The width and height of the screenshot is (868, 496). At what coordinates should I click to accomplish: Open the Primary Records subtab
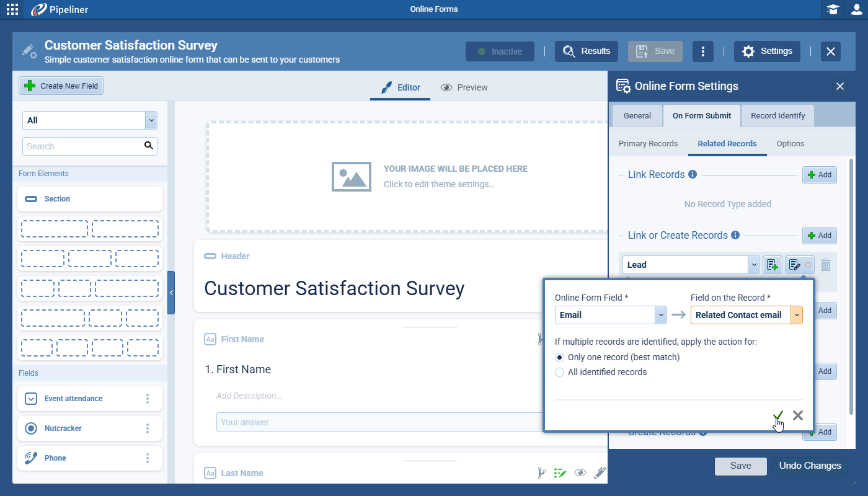[x=648, y=143]
